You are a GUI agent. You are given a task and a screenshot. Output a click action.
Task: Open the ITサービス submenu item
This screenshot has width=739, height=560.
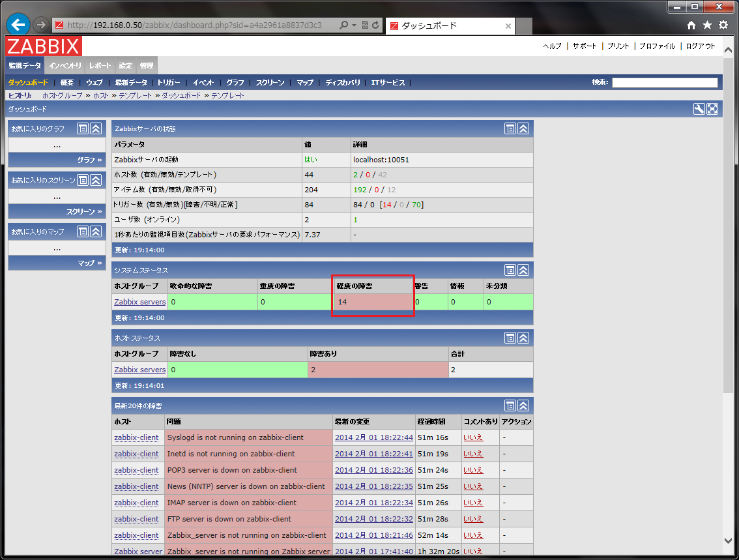click(388, 83)
